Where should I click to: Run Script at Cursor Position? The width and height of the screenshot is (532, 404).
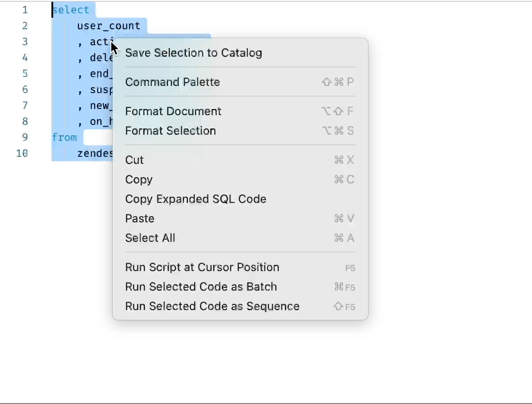point(202,267)
